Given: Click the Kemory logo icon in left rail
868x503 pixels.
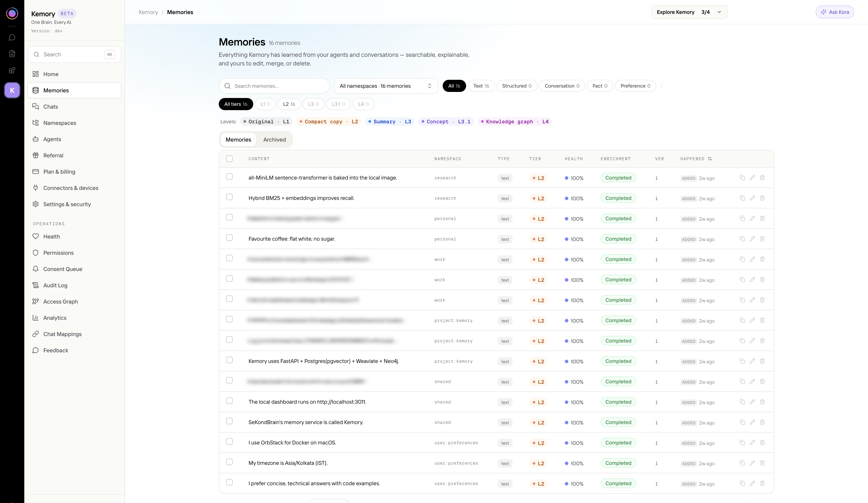Looking at the screenshot, I should click(x=12, y=13).
